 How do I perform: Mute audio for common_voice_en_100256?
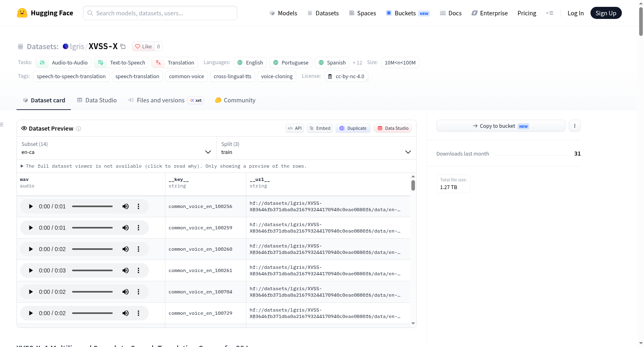point(126,206)
